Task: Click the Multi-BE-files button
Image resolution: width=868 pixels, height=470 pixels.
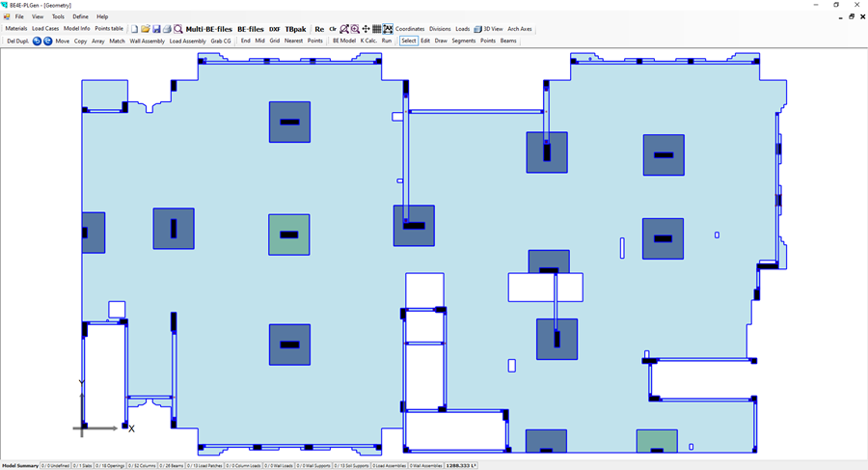Action: 208,29
